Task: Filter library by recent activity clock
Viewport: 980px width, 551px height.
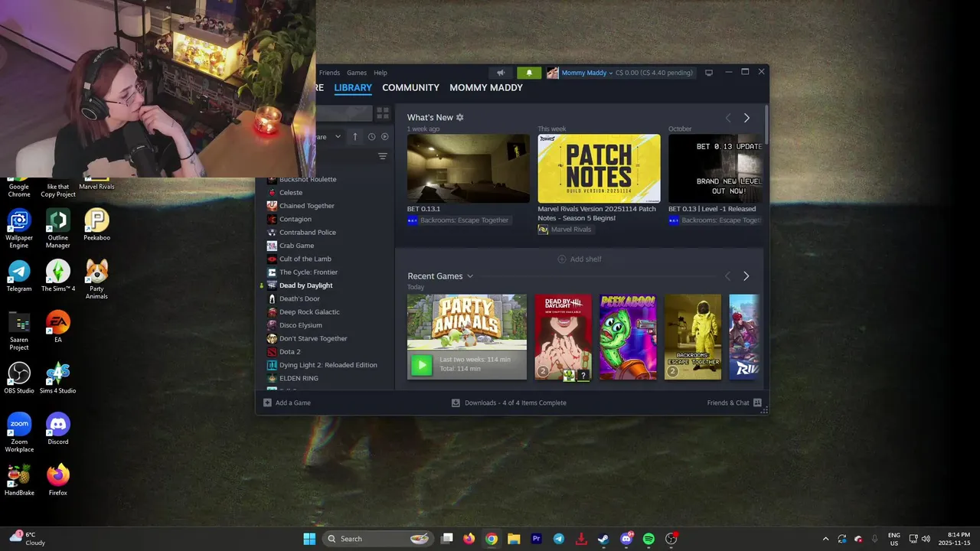Action: pyautogui.click(x=371, y=136)
